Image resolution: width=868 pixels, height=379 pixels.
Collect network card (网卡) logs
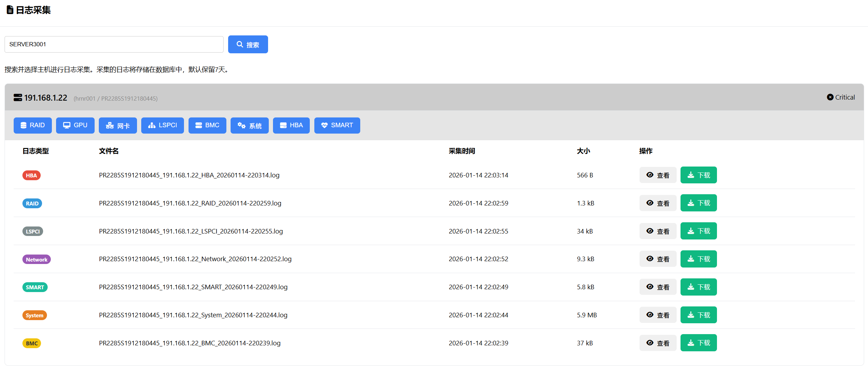pyautogui.click(x=118, y=126)
